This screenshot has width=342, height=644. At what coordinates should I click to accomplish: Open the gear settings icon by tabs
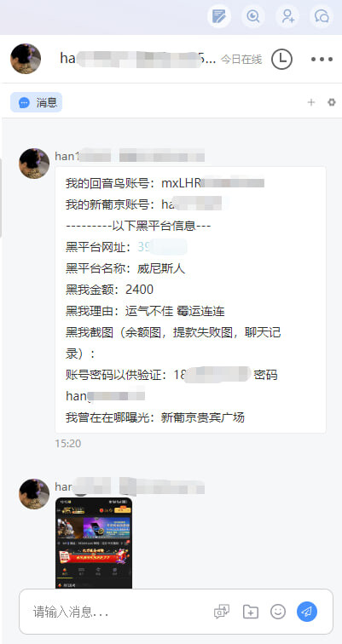tap(331, 102)
